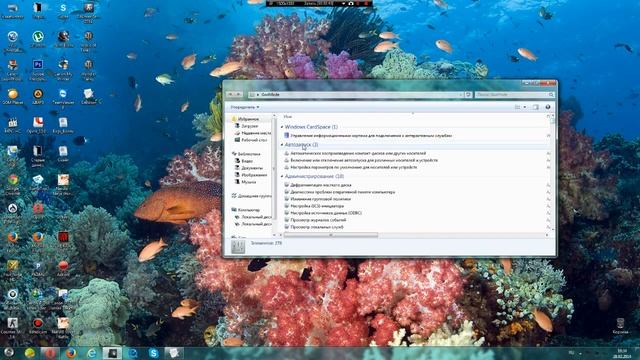The height and width of the screenshot is (360, 640).
Task: Go back in Explorer window
Action: tap(231, 94)
